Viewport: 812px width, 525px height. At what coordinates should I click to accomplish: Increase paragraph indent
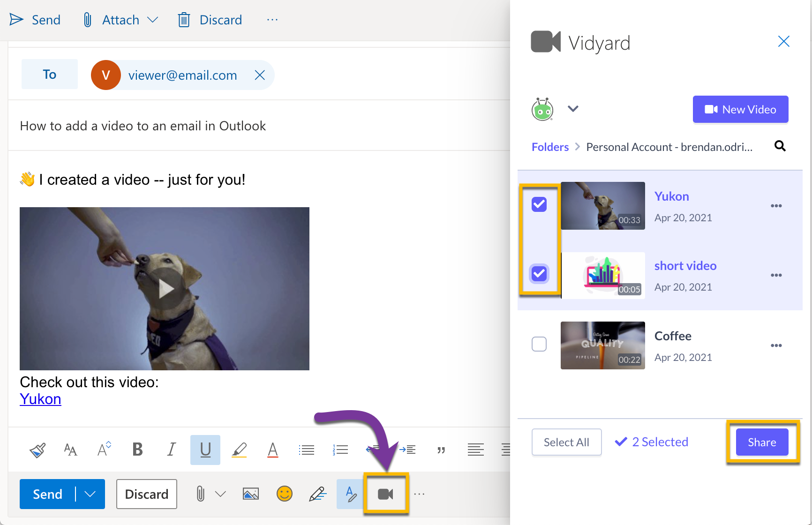(x=407, y=450)
